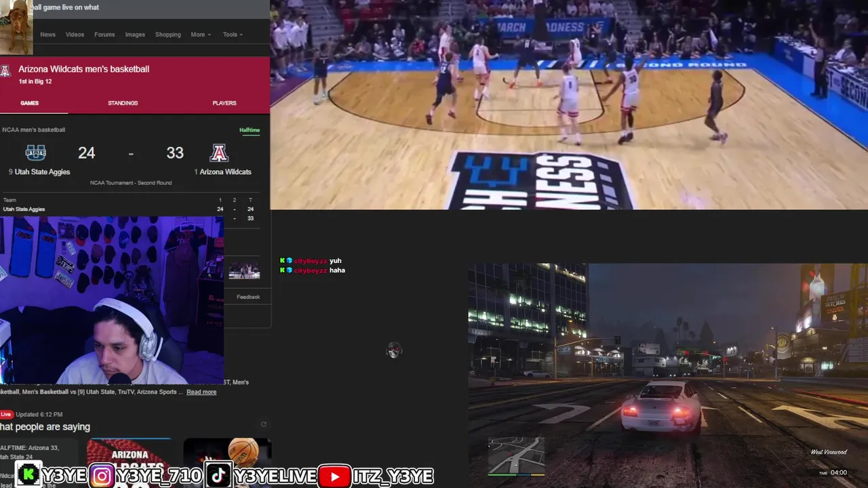Viewport: 868px width, 488px height.
Task: Click the TikTok logo in the bottom banner
Action: tap(218, 476)
